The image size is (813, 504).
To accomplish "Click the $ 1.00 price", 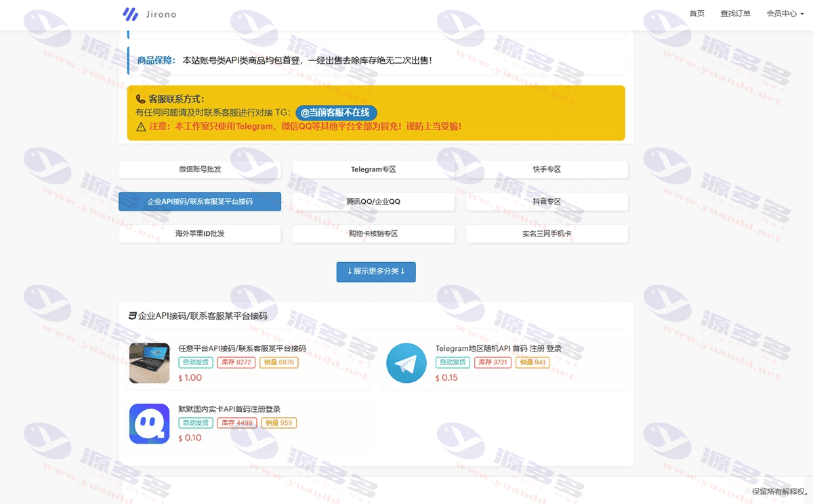I will [190, 378].
